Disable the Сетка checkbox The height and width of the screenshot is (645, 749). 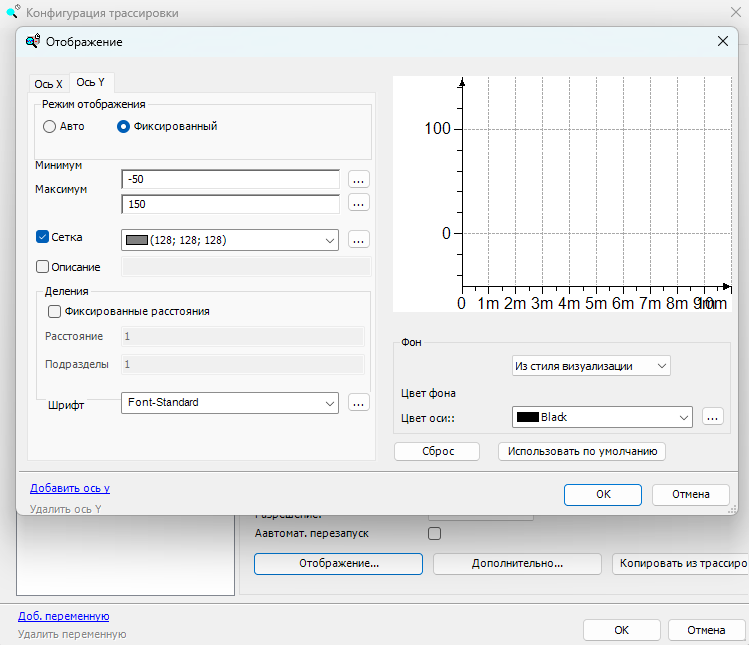[42, 237]
